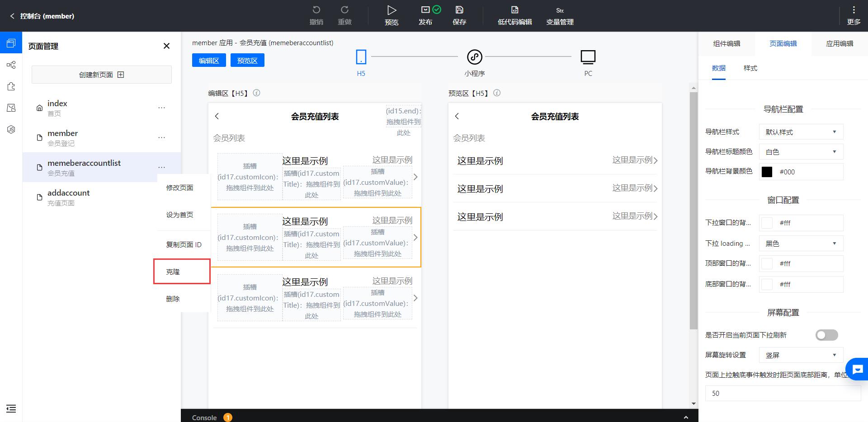
Task: Open 变量管理 variable manager
Action: (560, 15)
